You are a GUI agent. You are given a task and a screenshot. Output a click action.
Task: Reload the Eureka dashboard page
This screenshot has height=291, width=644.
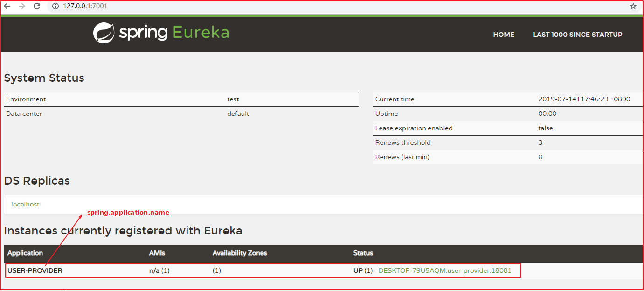coord(37,6)
